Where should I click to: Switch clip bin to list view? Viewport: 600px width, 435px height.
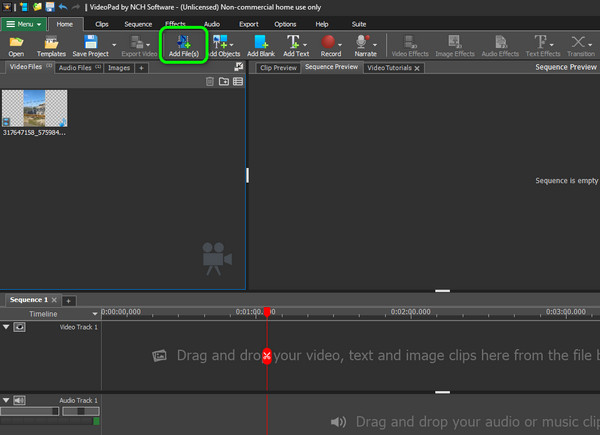point(238,81)
